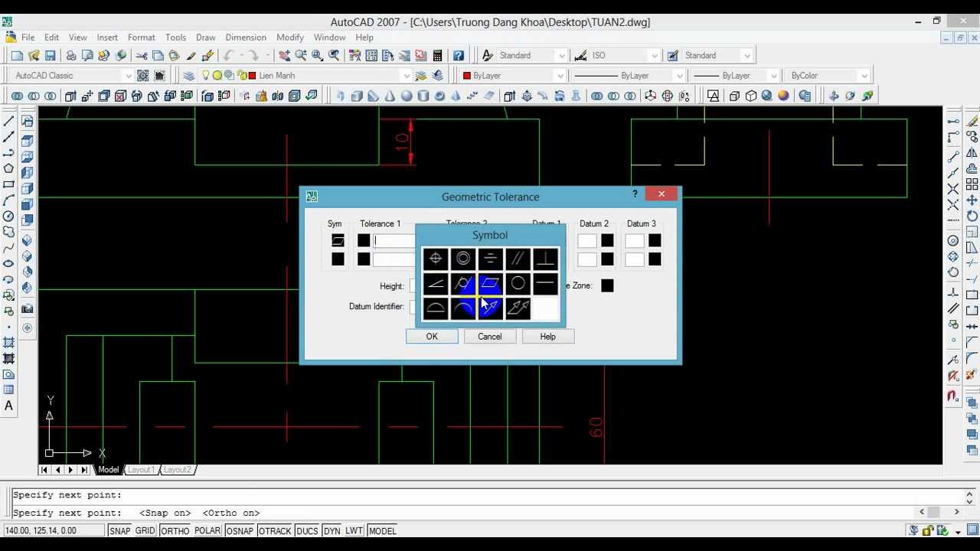Click the Datum 2 first value field

click(587, 240)
